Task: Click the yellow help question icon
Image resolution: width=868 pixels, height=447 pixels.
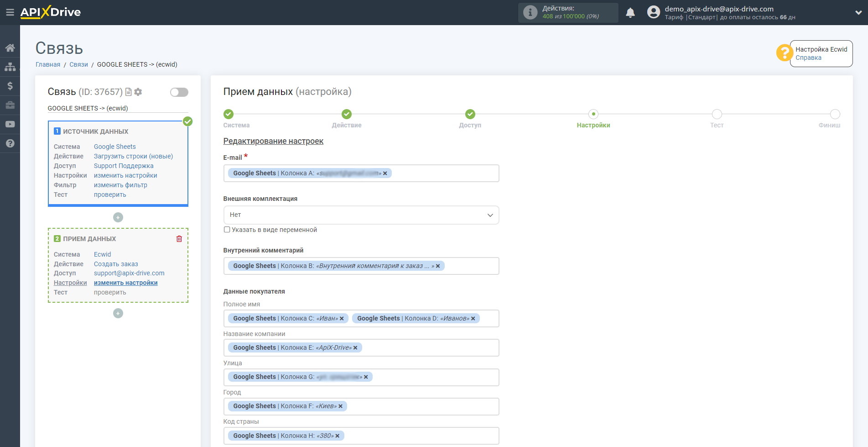Action: (x=784, y=53)
